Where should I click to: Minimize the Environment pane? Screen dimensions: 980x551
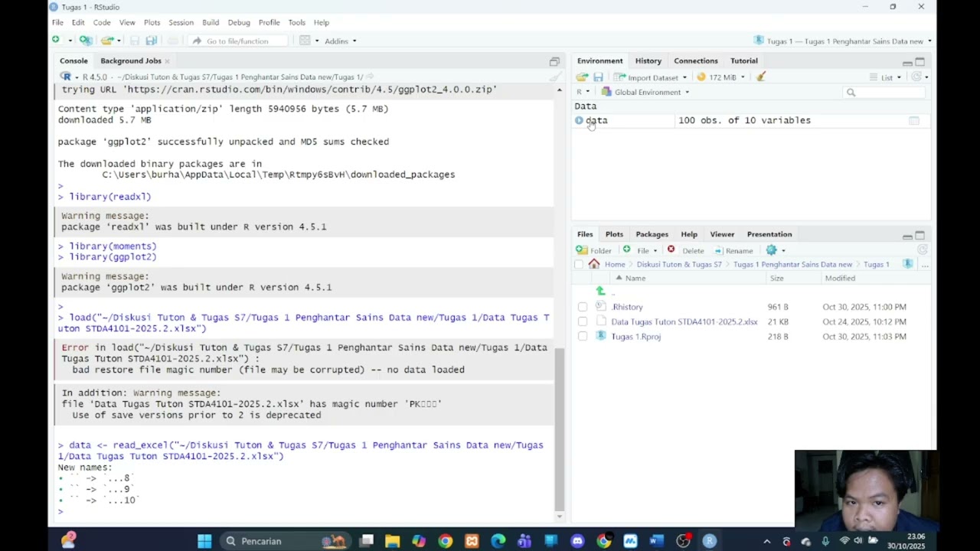pos(907,63)
